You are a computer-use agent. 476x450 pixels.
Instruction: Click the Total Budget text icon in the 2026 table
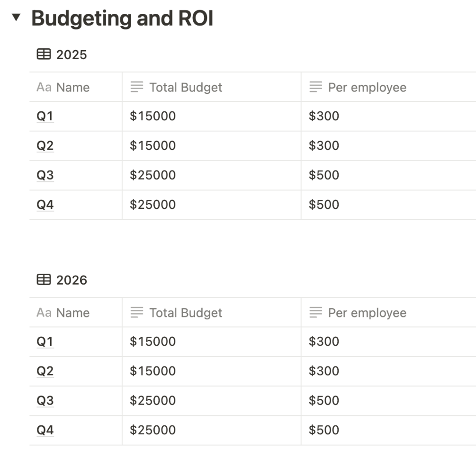click(137, 313)
